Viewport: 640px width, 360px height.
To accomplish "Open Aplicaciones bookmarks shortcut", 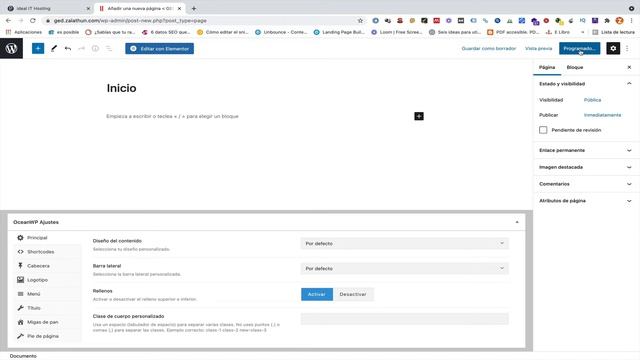I will pyautogui.click(x=24, y=32).
